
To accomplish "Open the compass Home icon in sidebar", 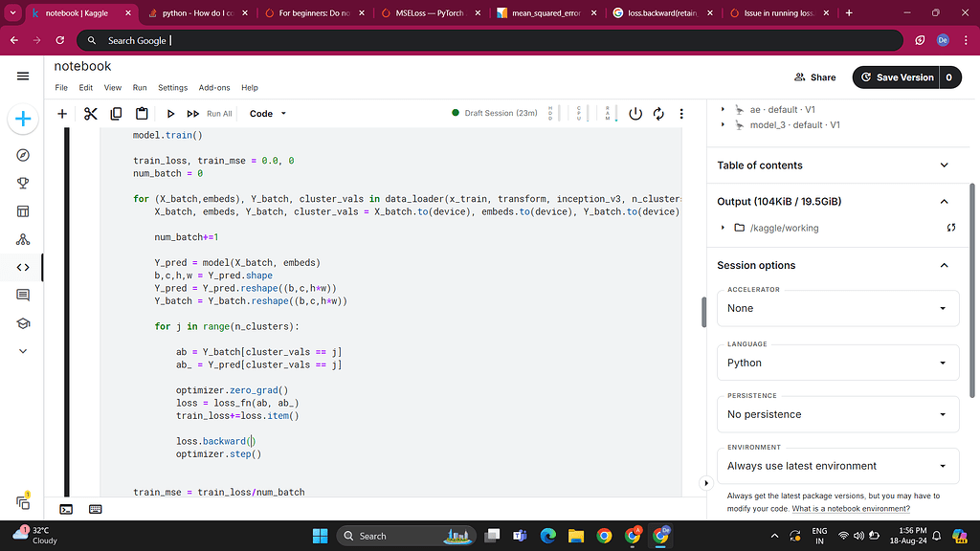I will tap(23, 155).
